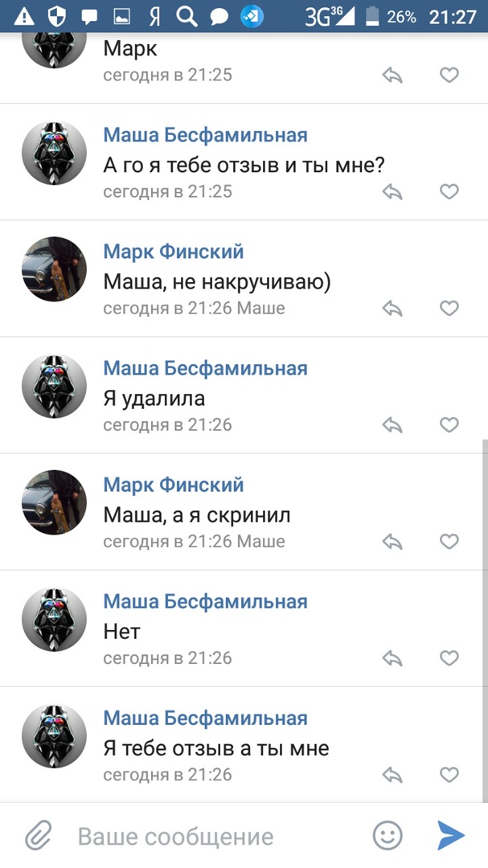The image size is (488, 868).
Task: Reply to comment "Нет"
Action: click(x=392, y=658)
